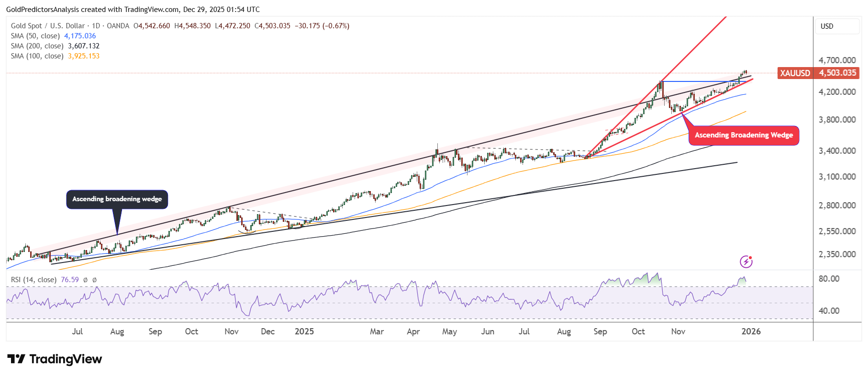Viewport: 868px width, 377px height.
Task: Click the 2025 label on time axis
Action: tap(304, 331)
